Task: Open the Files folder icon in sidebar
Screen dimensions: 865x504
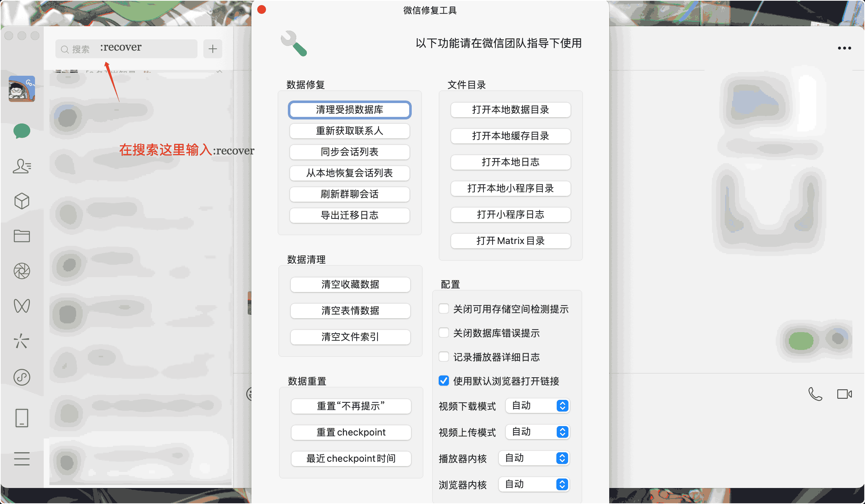Action: point(21,236)
